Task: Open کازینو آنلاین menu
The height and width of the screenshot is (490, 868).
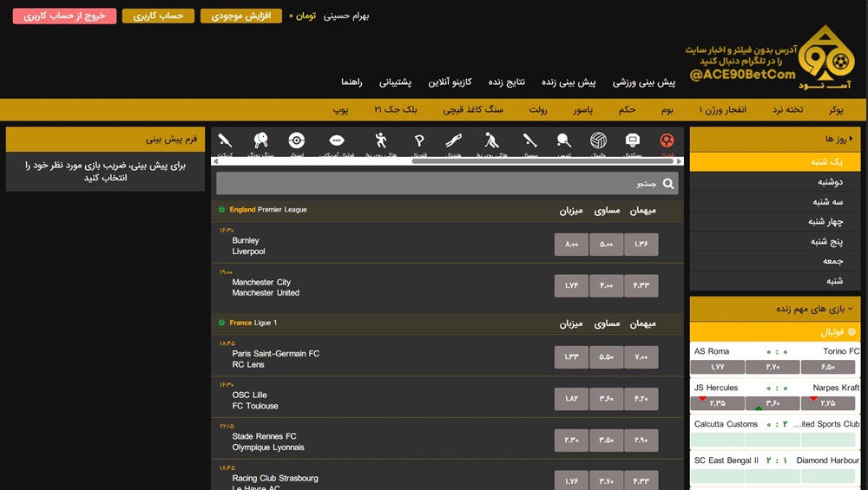Action: tap(450, 82)
